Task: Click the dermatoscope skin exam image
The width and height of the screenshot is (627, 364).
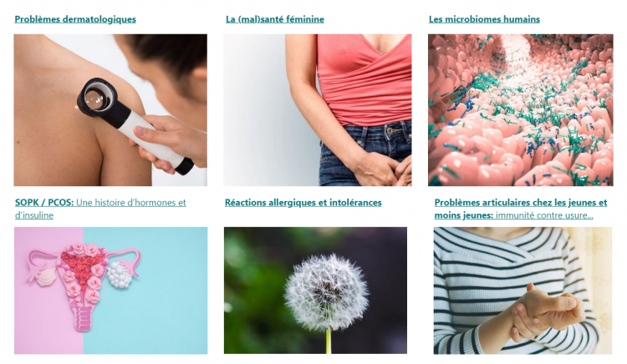Action: click(110, 110)
